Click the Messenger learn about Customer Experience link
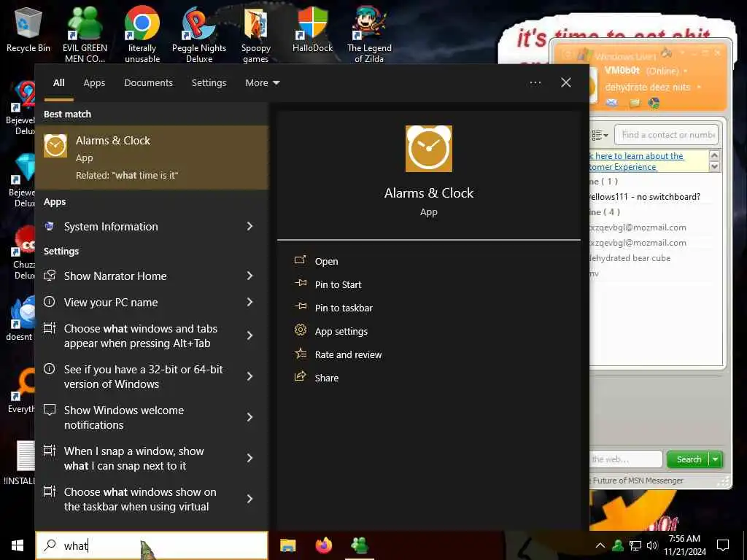Screen dimensions: 747x560 tap(637, 161)
